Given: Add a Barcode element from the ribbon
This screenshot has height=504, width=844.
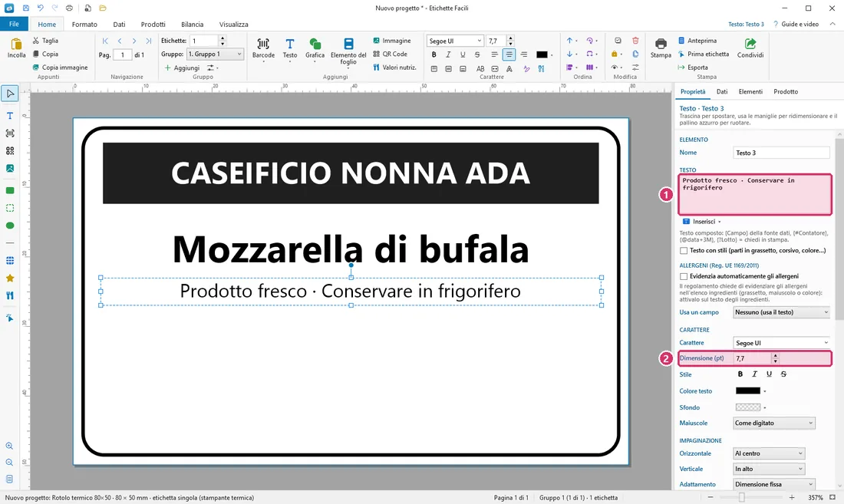Looking at the screenshot, I should tap(263, 50).
